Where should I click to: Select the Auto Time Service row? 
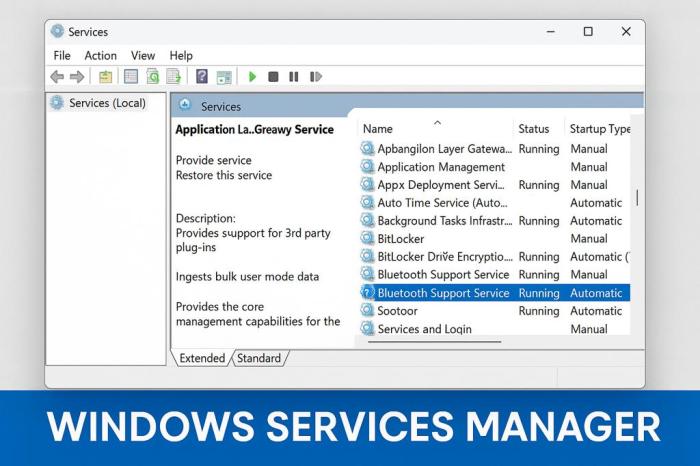[495, 203]
